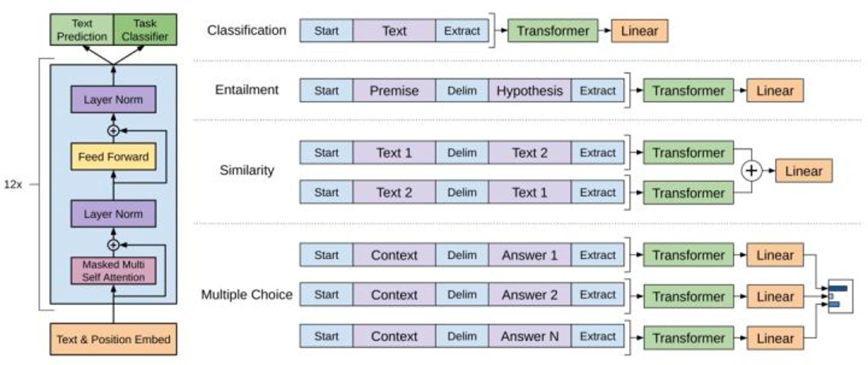Click the plus circle above Feed Forward
868x365 pixels.
pos(113,130)
